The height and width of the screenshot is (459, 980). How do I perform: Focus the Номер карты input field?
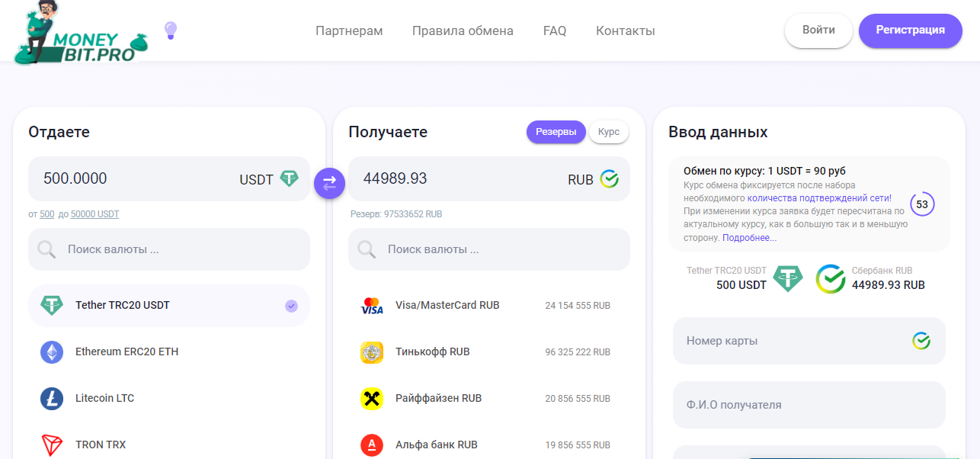pyautogui.click(x=809, y=341)
